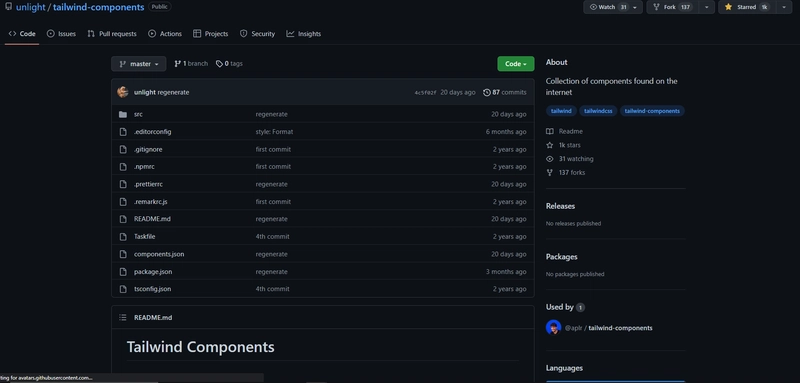
Task: Open the Issues tab
Action: click(x=61, y=34)
